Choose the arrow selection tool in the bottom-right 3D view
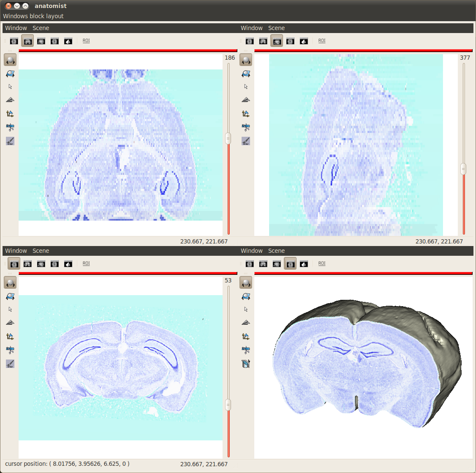This screenshot has height=473, width=476. coord(246,310)
